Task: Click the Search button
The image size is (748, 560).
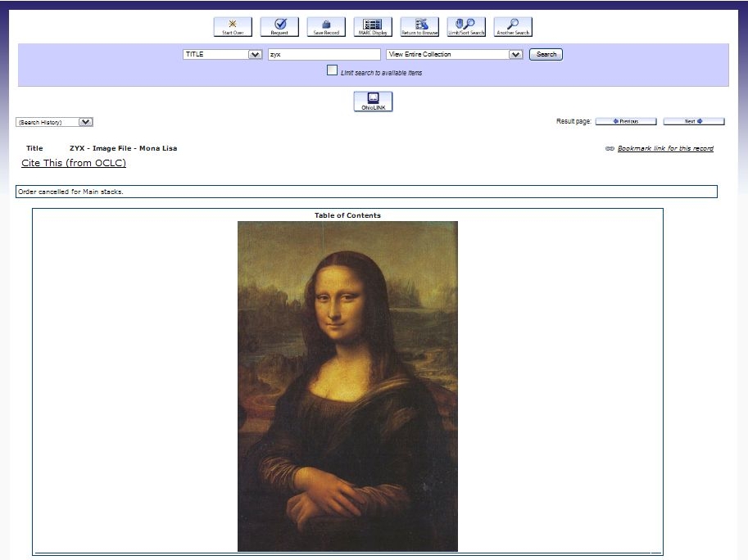Action: (546, 54)
